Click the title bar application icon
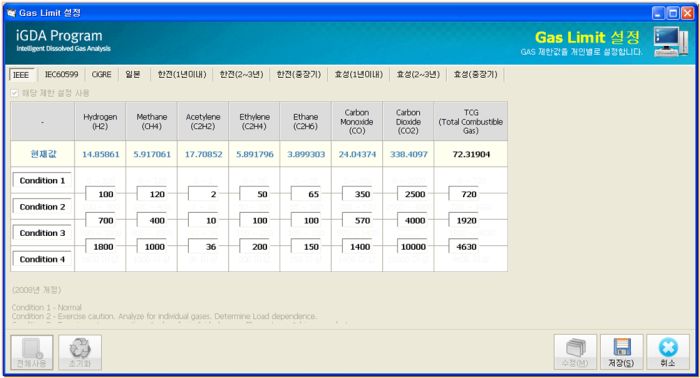This screenshot has height=378, width=700. [x=11, y=13]
